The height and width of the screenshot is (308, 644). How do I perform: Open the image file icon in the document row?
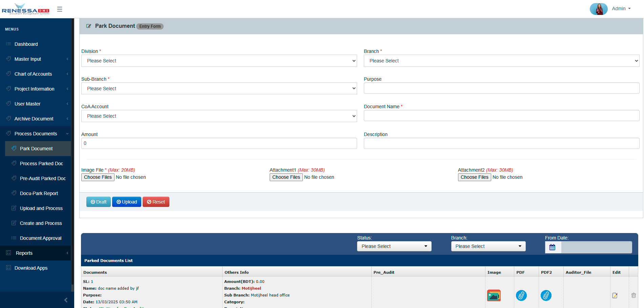click(x=494, y=295)
